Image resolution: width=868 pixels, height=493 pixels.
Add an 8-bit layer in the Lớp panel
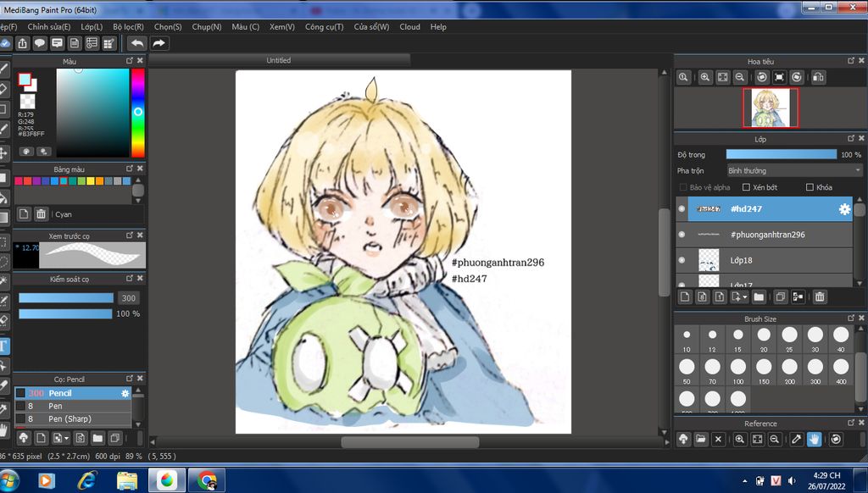(702, 297)
